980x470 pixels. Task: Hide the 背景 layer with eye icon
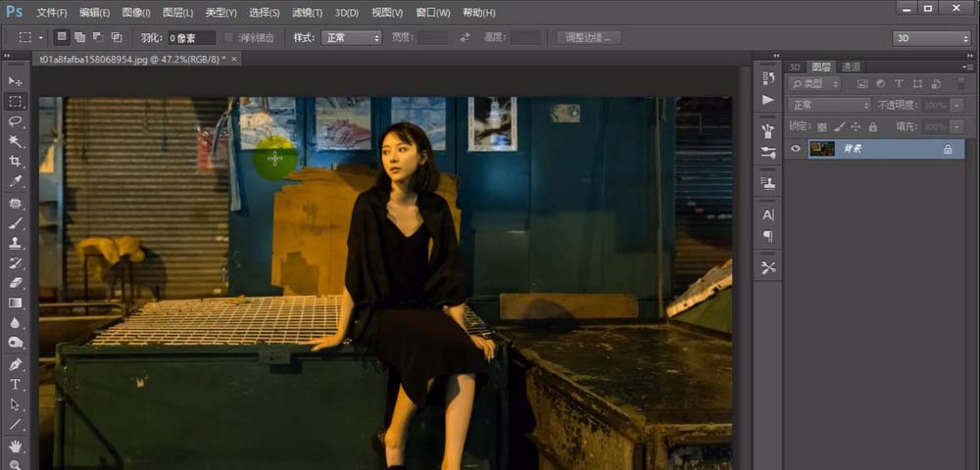pos(796,149)
